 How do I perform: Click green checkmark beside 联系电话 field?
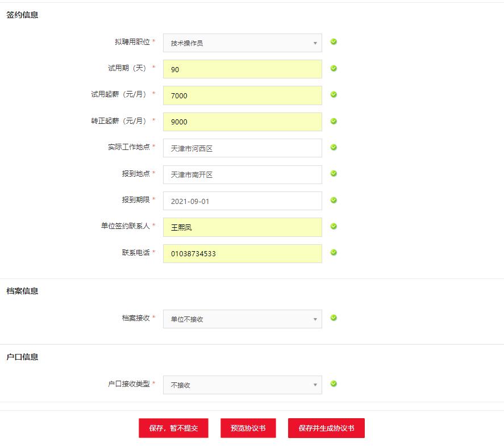click(x=334, y=252)
